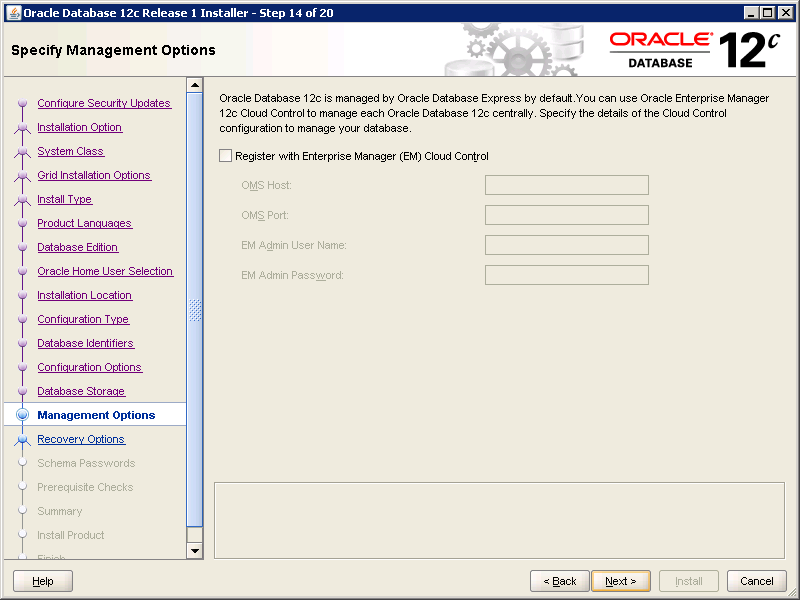Select the current Management Options step
Screen dimensions: 800x600
(96, 415)
